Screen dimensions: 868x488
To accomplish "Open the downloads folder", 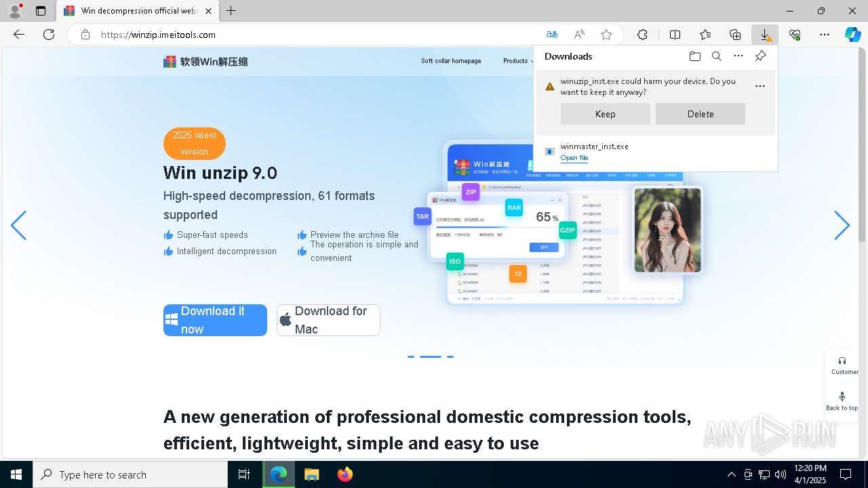I will click(695, 56).
